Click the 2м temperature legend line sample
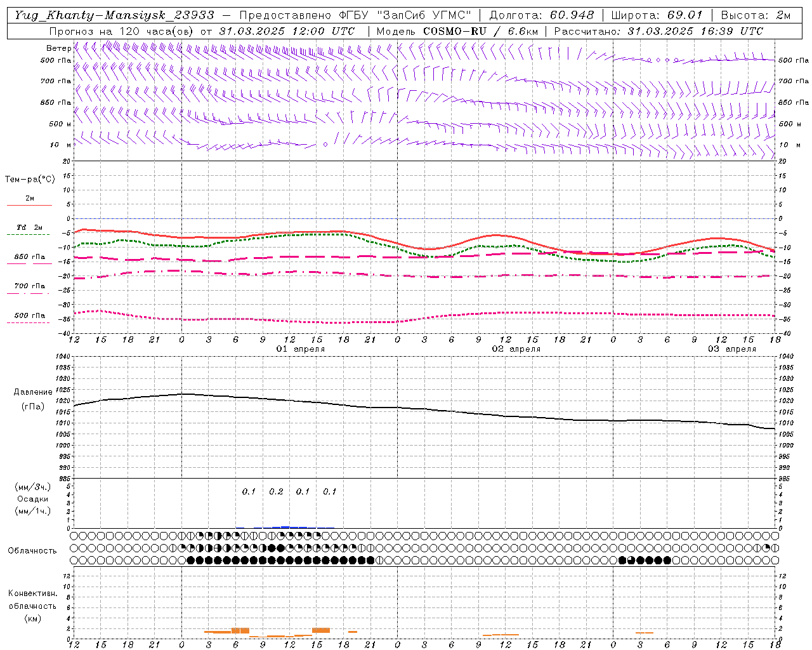 tap(29, 205)
